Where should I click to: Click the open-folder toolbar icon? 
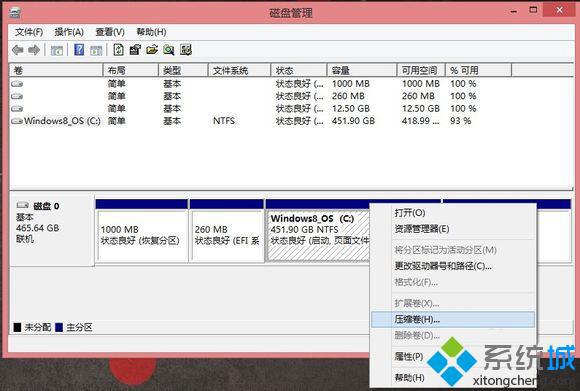pos(152,50)
